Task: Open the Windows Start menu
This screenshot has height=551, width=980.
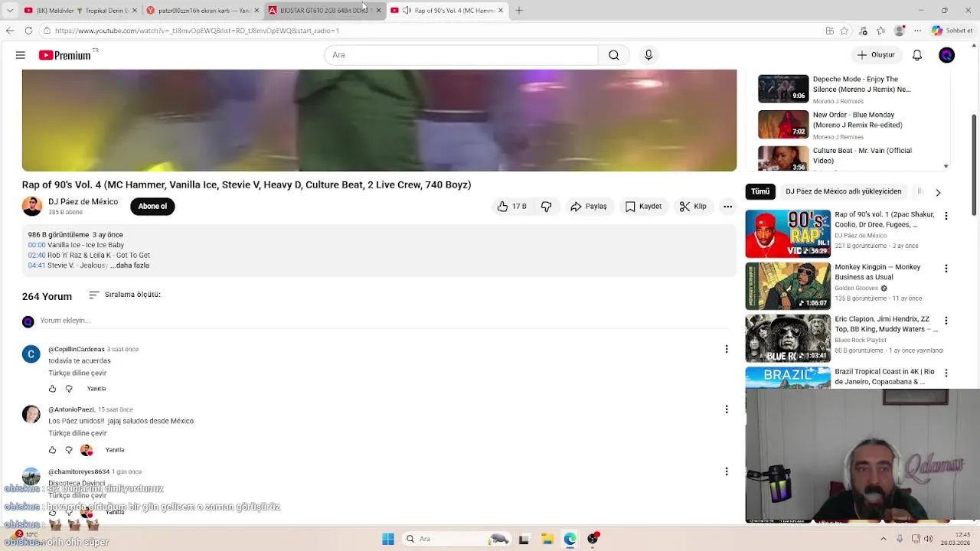Action: pyautogui.click(x=388, y=539)
